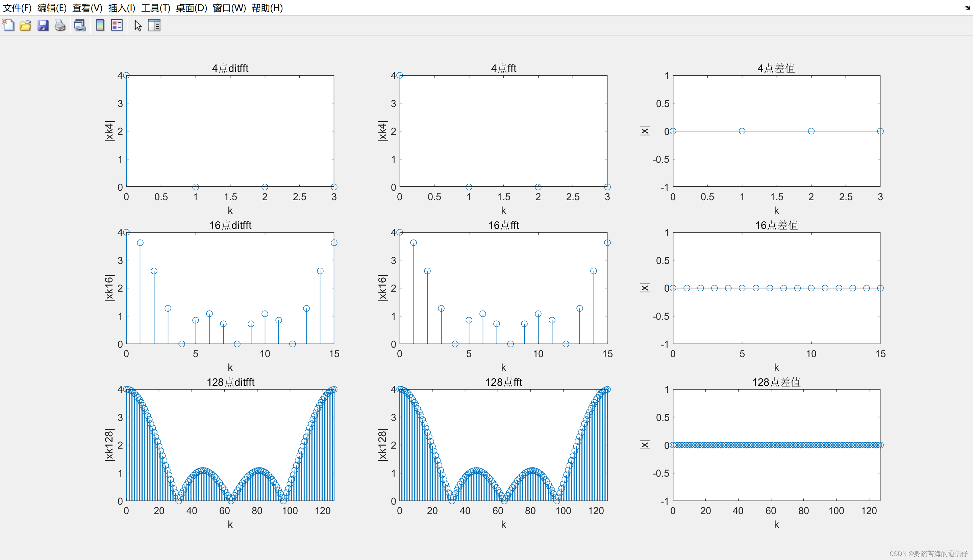Open the 窗口(W) menu
Screen dimensions: 973x560
click(229, 8)
